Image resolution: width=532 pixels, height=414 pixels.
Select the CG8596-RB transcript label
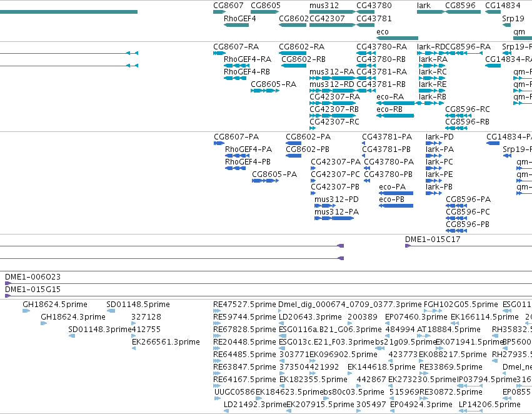[467, 122]
